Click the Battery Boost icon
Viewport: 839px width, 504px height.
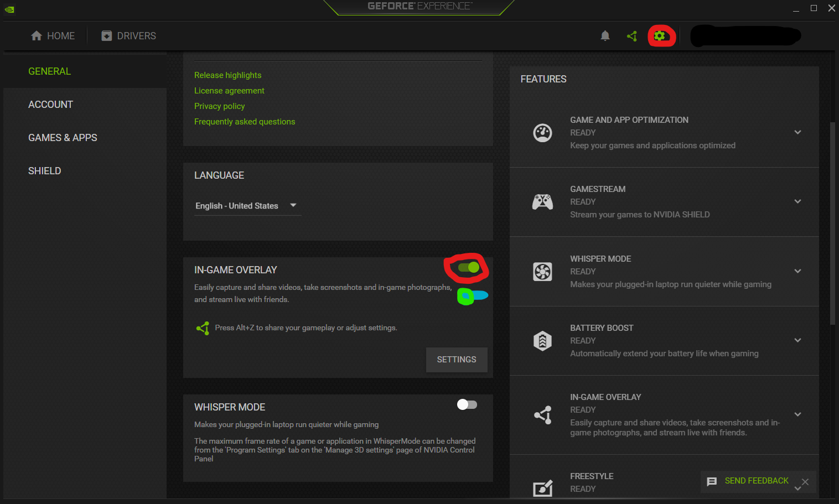(542, 341)
